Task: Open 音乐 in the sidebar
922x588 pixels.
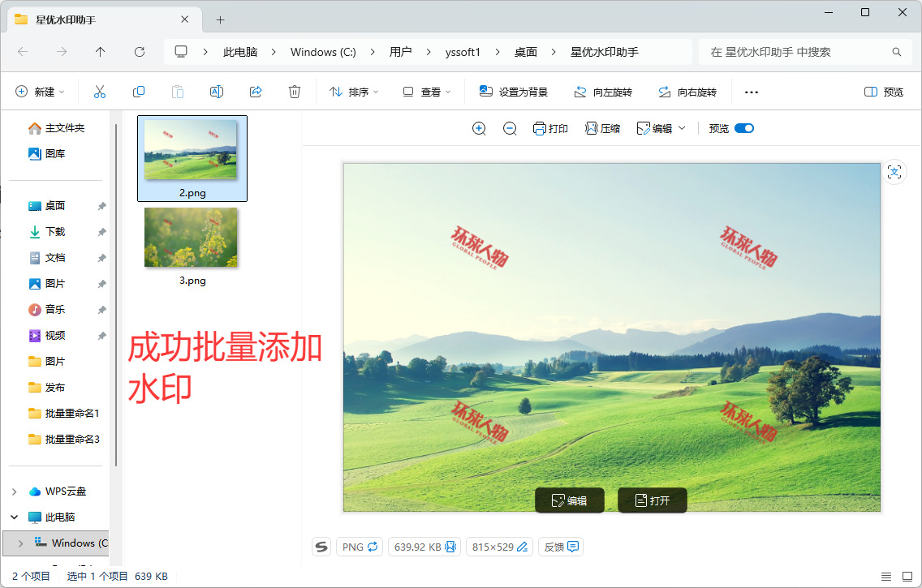Action: click(47, 309)
